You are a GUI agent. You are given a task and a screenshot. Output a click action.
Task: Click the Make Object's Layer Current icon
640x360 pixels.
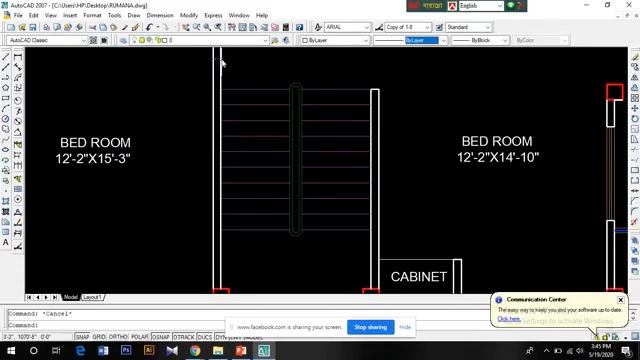point(275,40)
